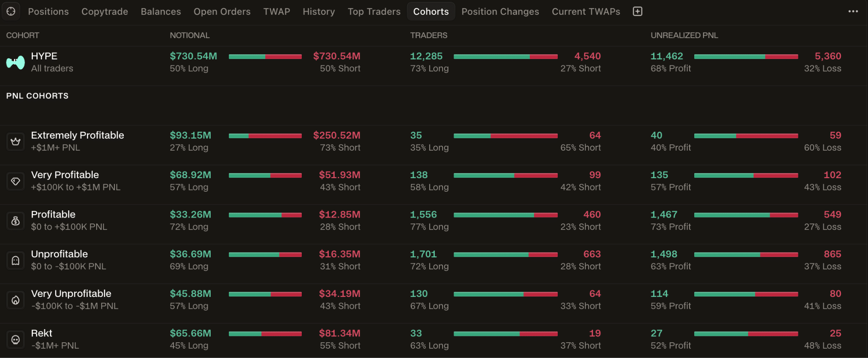Open the Copytrade tab
Viewport: 868px width, 358px height.
coord(105,11)
